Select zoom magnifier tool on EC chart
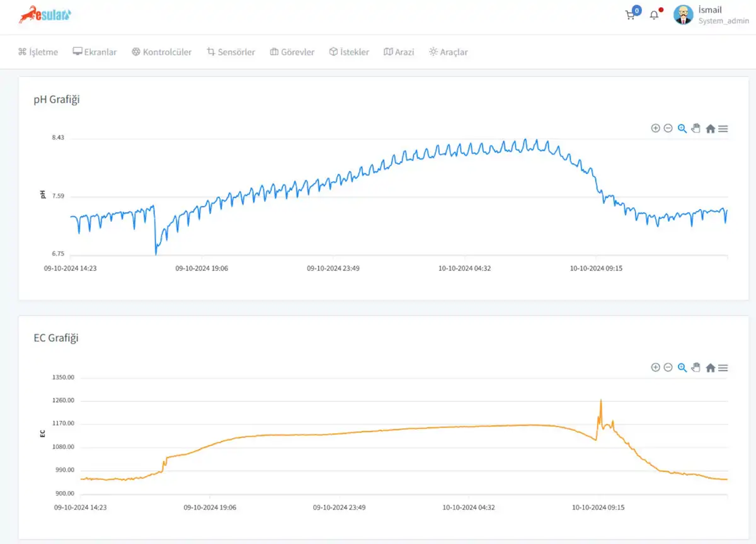 (x=682, y=368)
